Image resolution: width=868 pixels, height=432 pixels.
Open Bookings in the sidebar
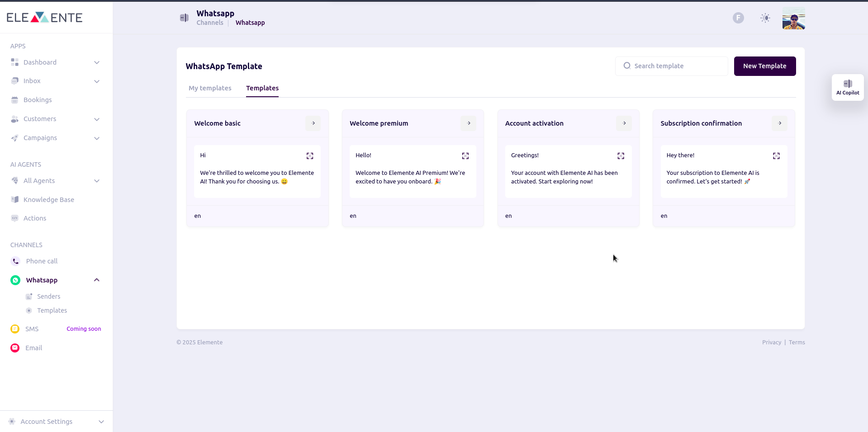tap(38, 100)
